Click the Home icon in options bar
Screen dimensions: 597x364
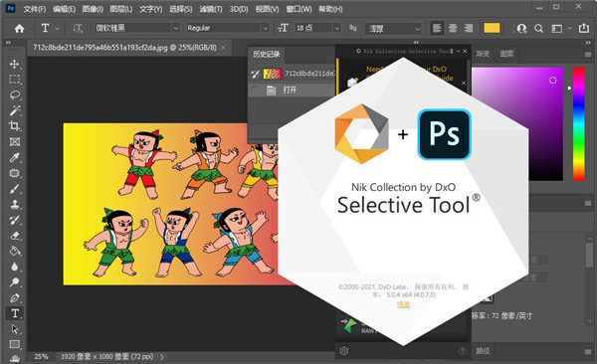coord(19,28)
